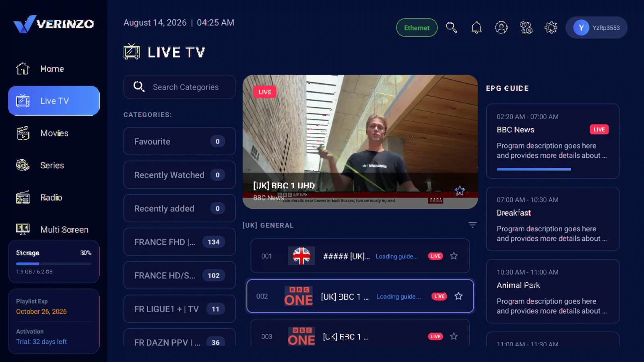Click the BBC ONE logo of channel 002

coord(298,296)
